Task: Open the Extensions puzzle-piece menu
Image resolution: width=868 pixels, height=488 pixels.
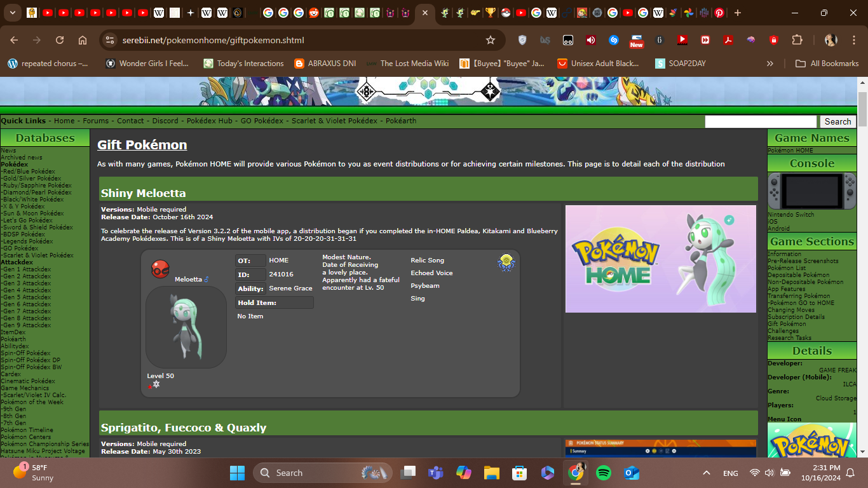Action: tap(797, 40)
